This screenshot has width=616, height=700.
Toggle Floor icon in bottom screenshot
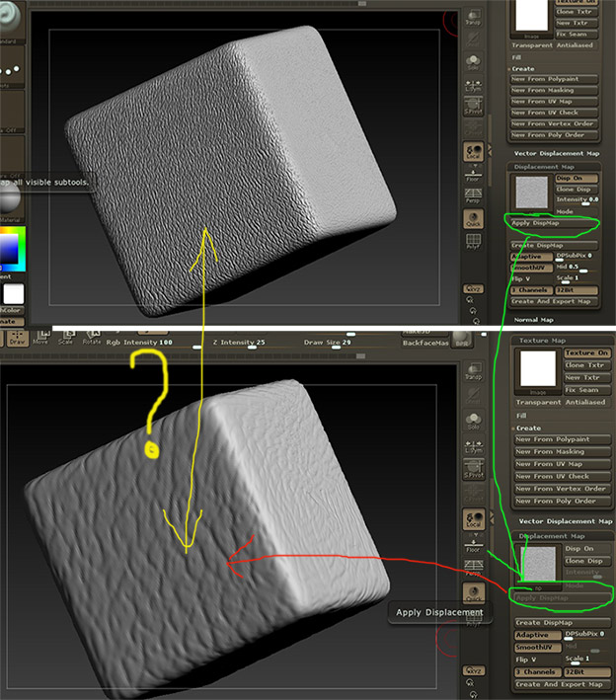473,545
